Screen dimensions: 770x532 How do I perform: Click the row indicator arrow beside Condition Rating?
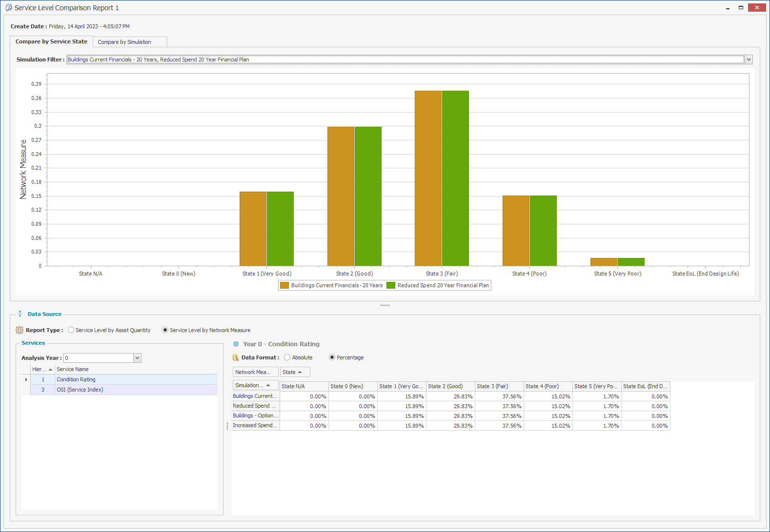[26, 379]
